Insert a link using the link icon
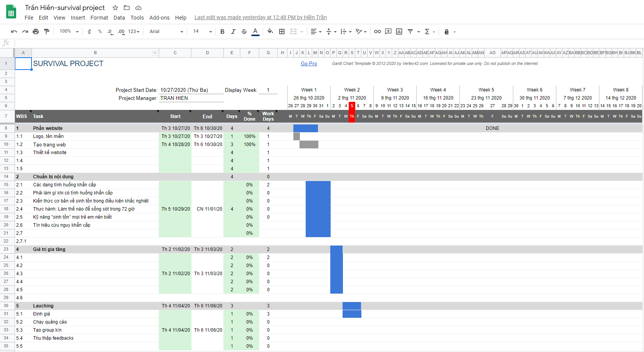Screen dimensions: 644x352 pos(378,32)
